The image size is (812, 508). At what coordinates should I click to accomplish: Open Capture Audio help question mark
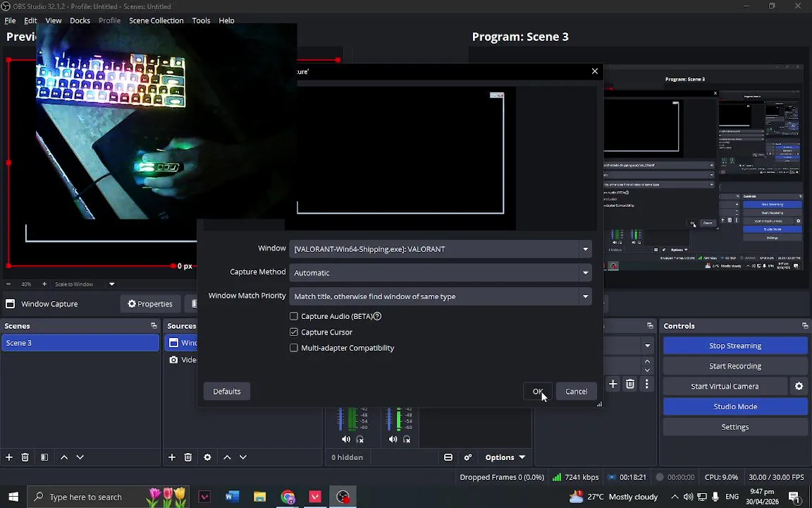coord(377,316)
